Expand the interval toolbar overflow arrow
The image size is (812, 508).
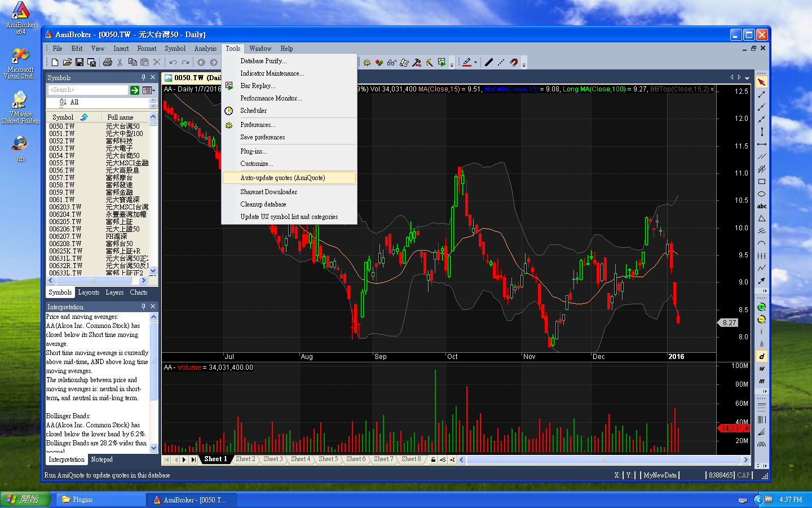tap(765, 391)
